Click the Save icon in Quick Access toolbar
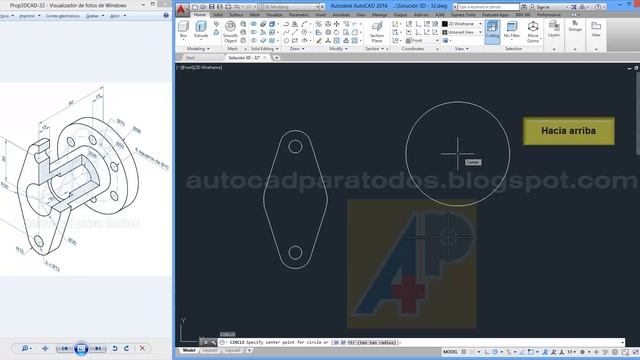Image resolution: width=640 pixels, height=360 pixels. tap(211, 7)
